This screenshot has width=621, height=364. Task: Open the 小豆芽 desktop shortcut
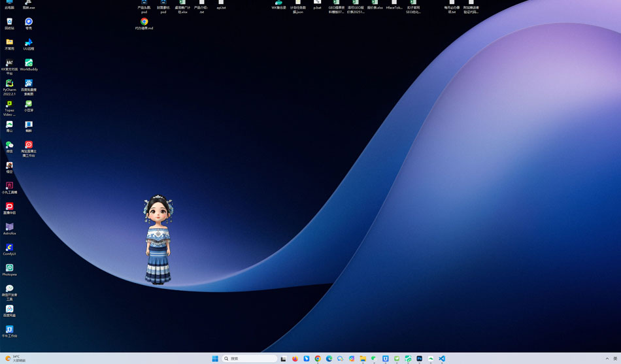(29, 106)
